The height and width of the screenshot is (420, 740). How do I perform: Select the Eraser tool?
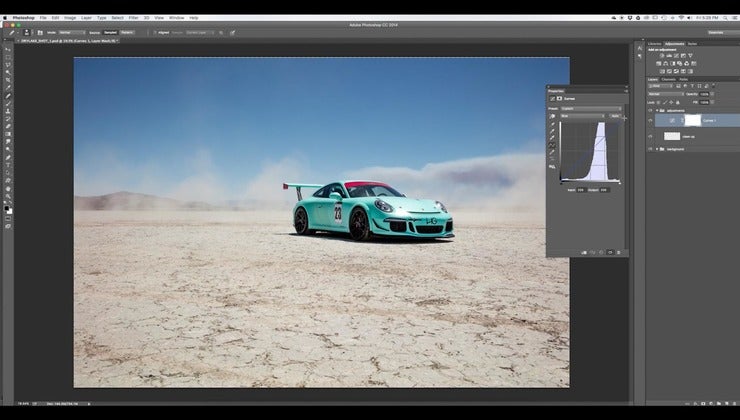[8, 126]
